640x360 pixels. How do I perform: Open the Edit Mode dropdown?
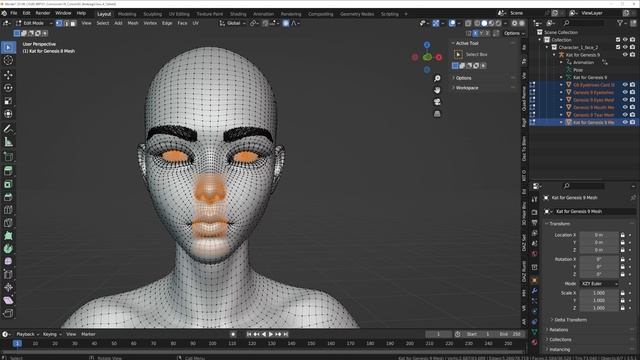34,23
